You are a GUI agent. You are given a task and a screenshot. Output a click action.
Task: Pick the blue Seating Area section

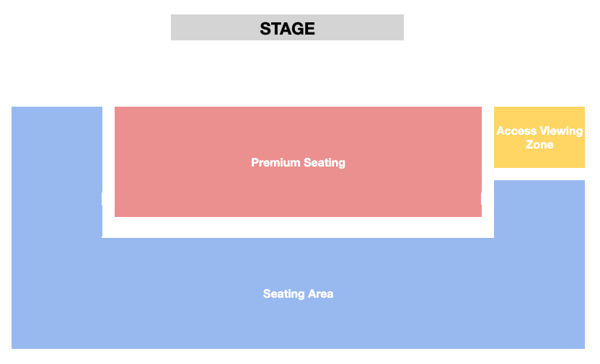click(298, 293)
